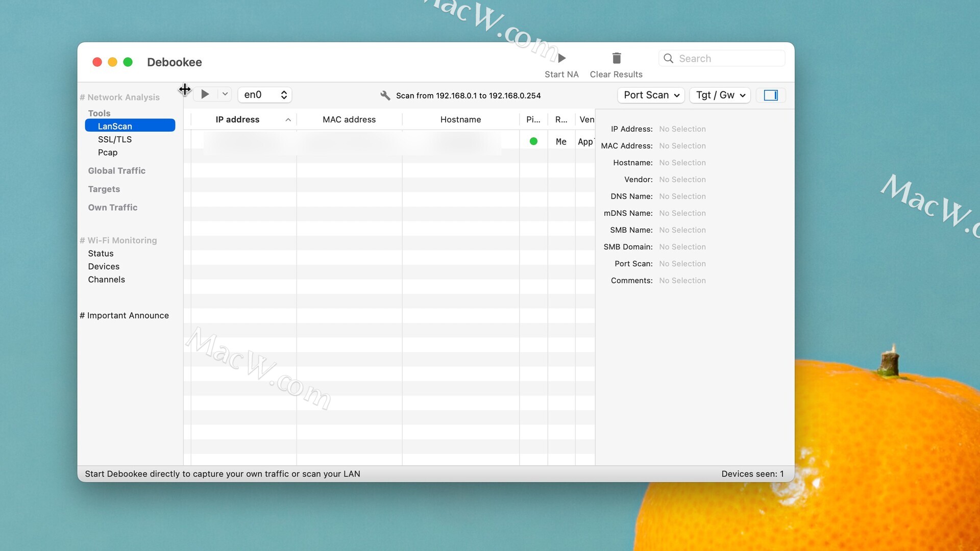Viewport: 980px width, 551px height.
Task: Click the 'App' vendor cell
Action: 585,142
